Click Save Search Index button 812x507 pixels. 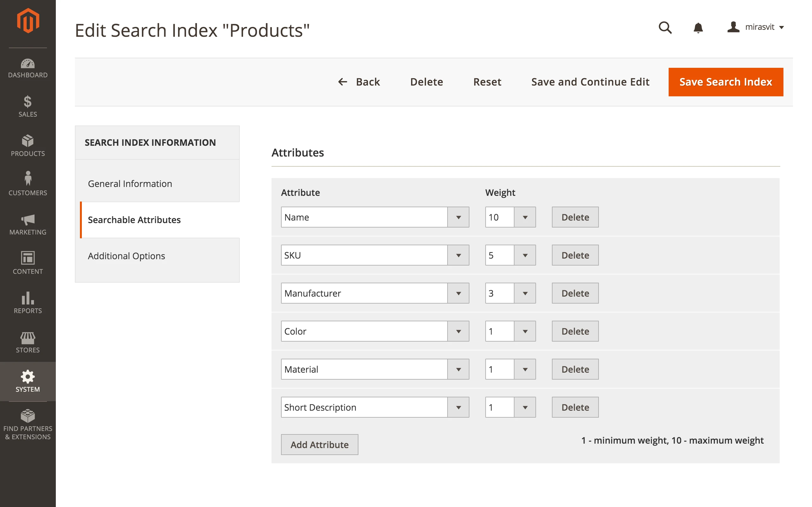[725, 82]
